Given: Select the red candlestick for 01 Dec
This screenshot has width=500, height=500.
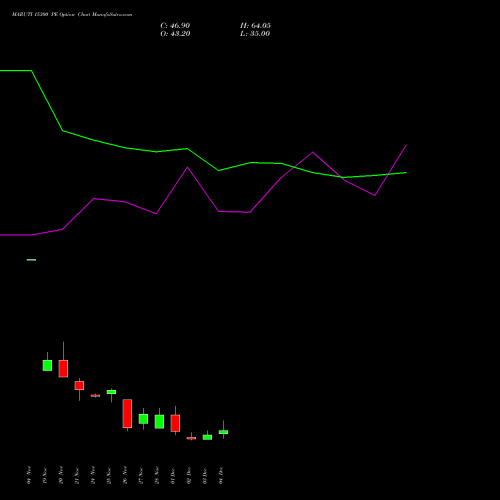Looking at the screenshot, I should (x=175, y=423).
